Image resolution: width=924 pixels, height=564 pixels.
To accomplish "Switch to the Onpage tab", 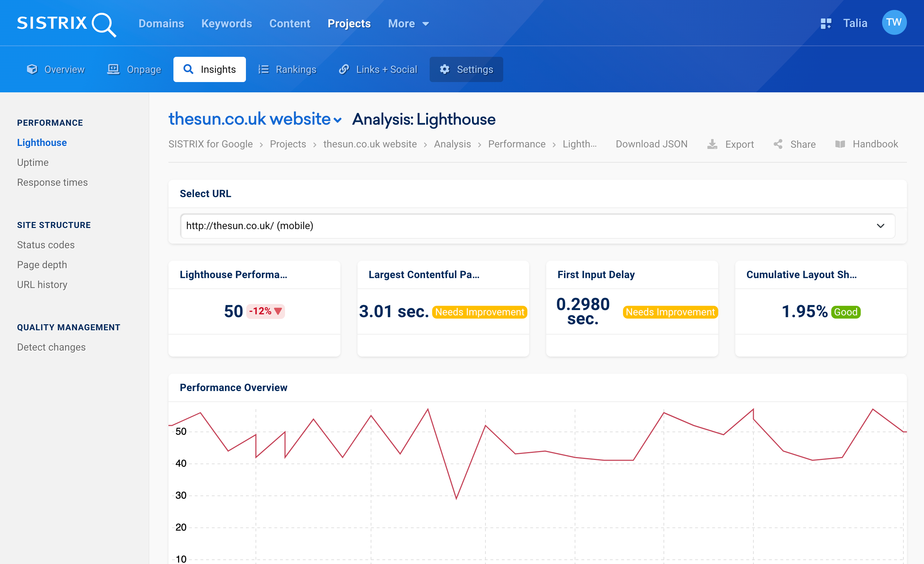I will click(134, 69).
